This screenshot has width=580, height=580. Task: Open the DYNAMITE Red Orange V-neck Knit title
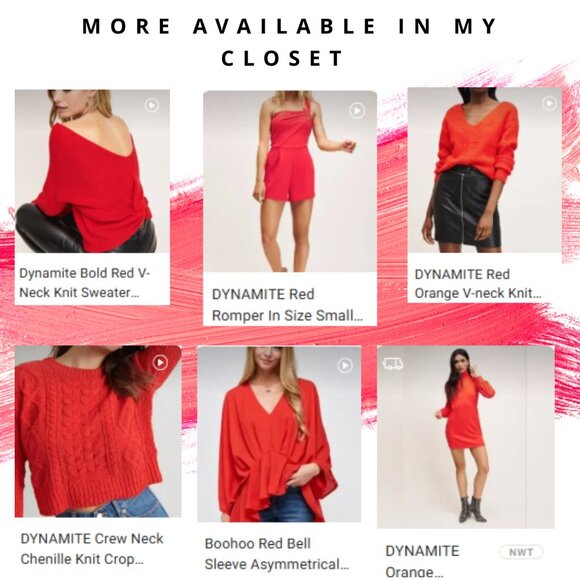tap(478, 284)
